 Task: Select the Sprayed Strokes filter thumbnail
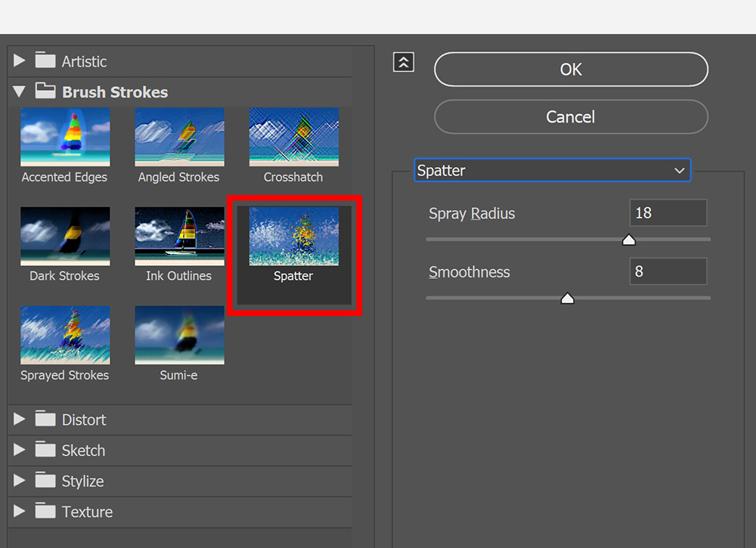pyautogui.click(x=65, y=335)
